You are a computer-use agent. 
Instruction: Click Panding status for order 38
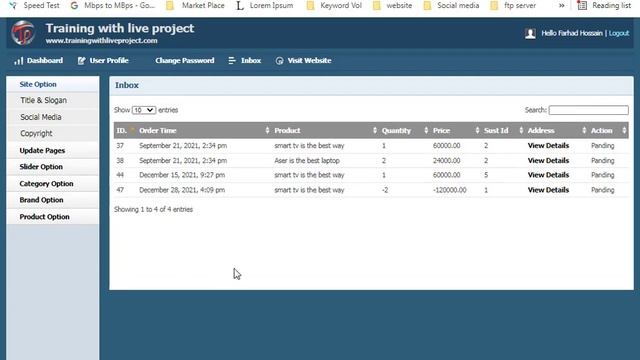[602, 160]
